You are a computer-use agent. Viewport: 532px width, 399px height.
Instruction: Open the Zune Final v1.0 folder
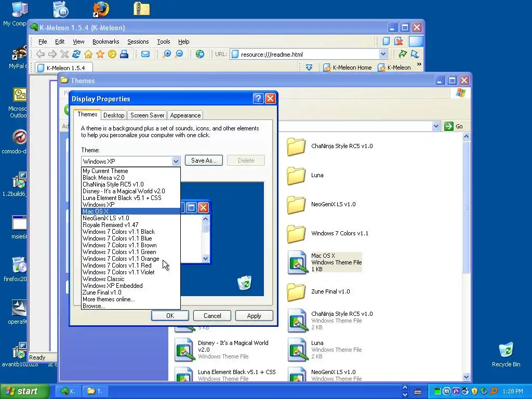tap(296, 291)
